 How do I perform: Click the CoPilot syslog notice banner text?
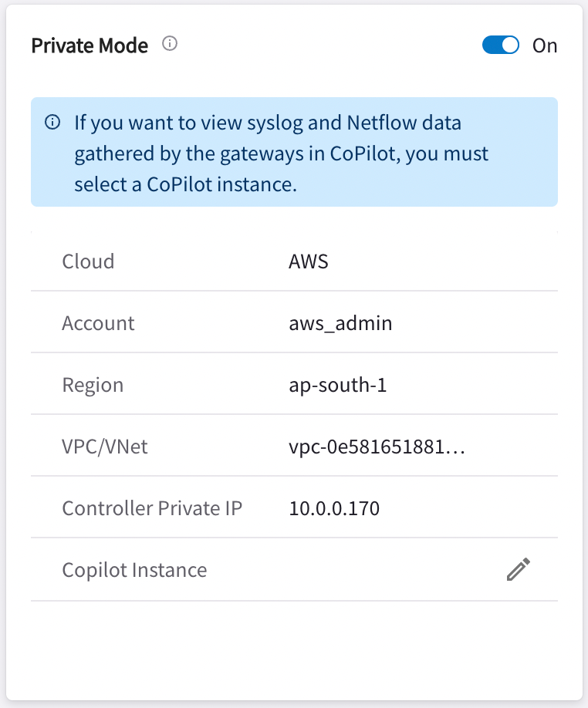point(281,153)
